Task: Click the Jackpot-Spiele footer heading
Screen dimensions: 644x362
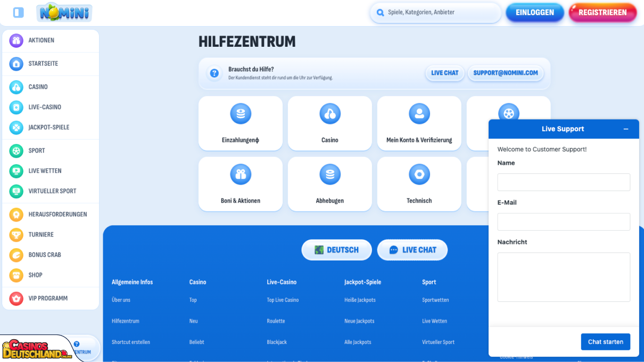Action: point(362,282)
